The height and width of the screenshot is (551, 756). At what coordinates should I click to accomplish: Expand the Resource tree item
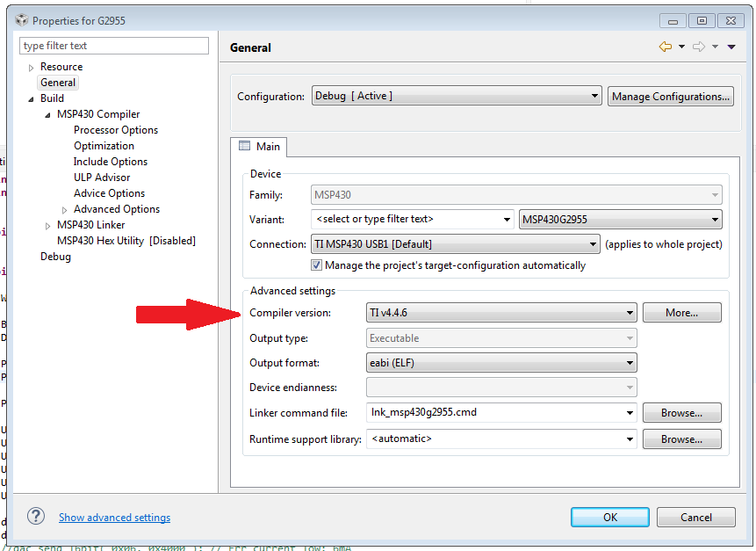point(29,66)
